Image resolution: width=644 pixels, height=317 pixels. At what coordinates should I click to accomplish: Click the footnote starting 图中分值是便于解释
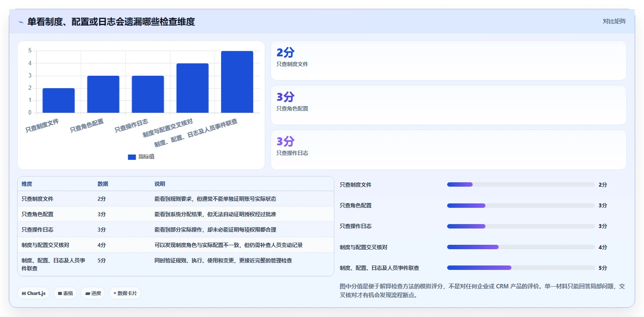coord(482,291)
